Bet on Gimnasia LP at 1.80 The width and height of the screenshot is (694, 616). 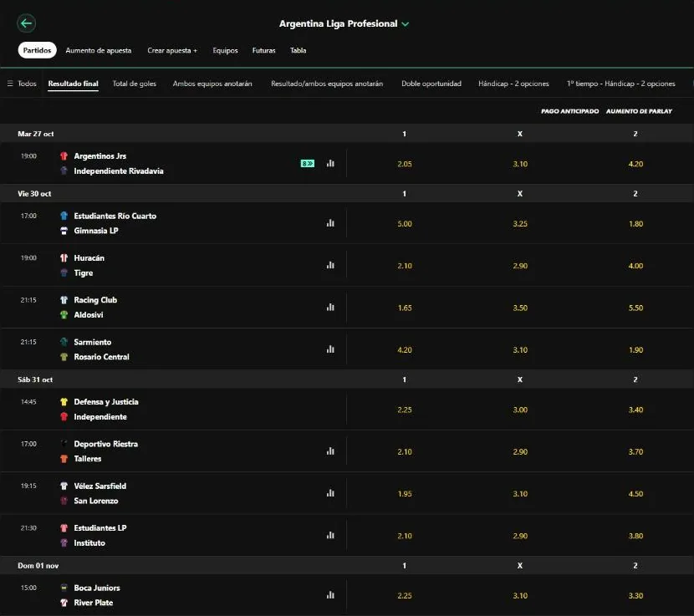click(x=635, y=223)
